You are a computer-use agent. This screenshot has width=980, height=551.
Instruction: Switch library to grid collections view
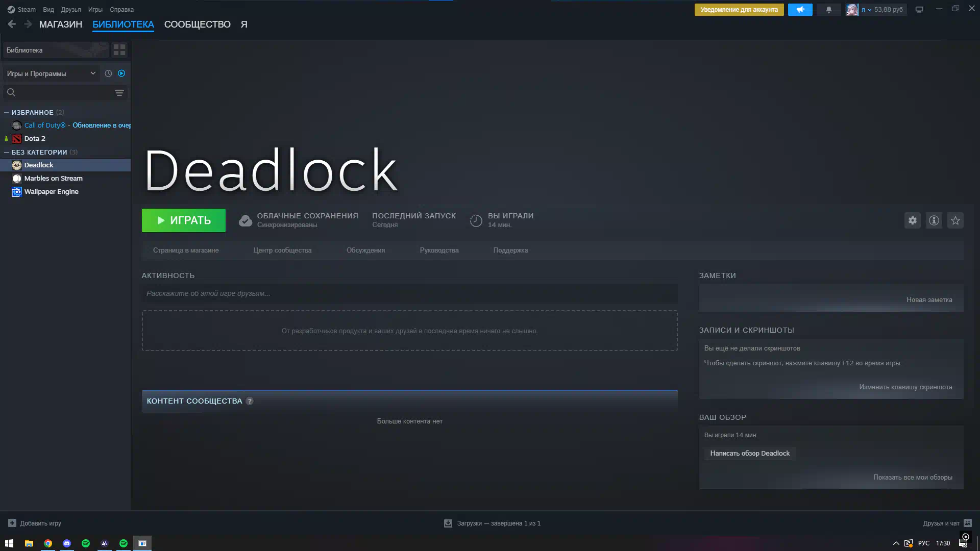[x=119, y=50]
